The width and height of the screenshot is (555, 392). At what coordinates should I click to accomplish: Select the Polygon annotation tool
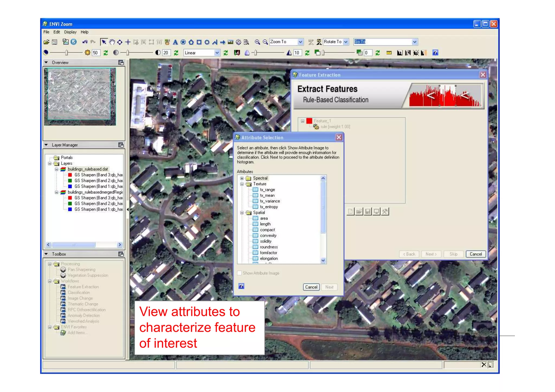pos(191,42)
